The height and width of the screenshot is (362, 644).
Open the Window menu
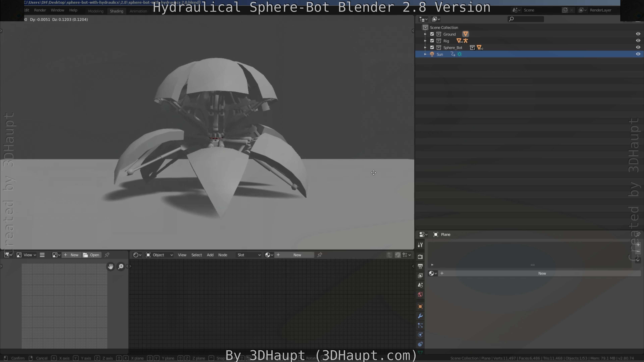coord(58,10)
